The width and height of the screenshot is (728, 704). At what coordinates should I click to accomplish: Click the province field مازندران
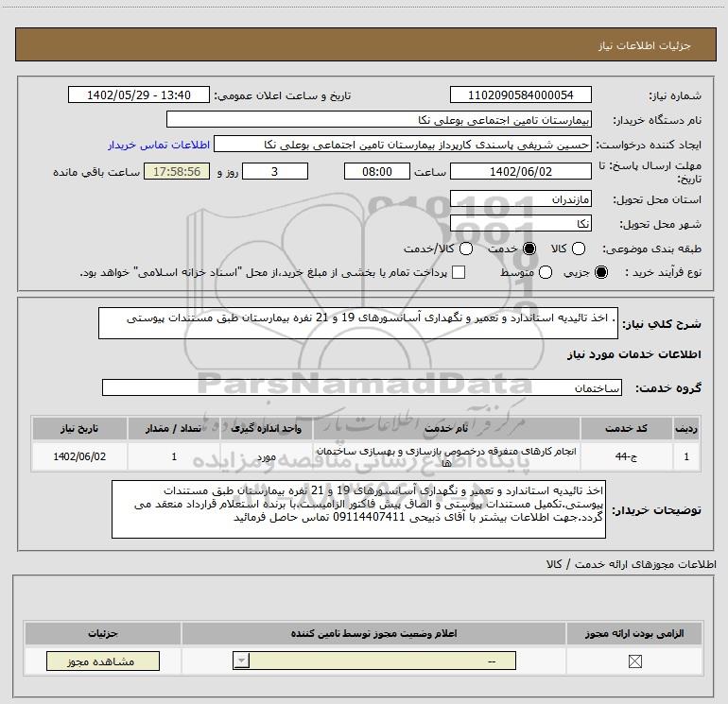tap(520, 199)
